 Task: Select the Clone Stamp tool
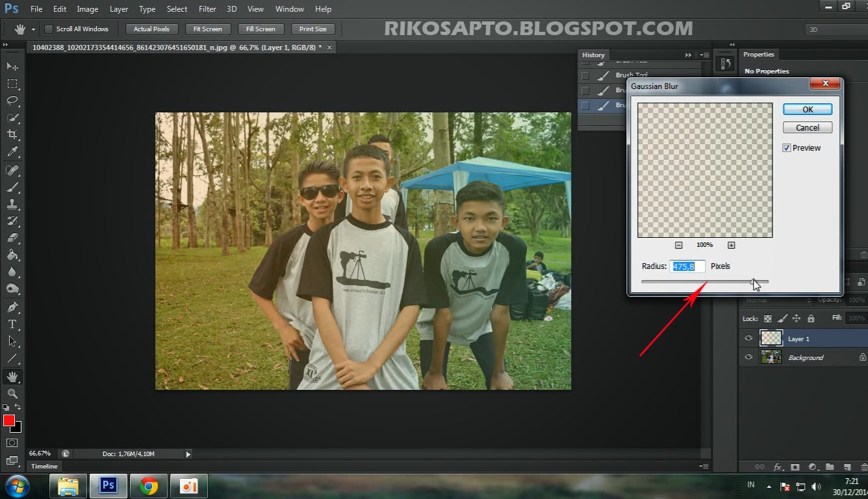pyautogui.click(x=12, y=204)
